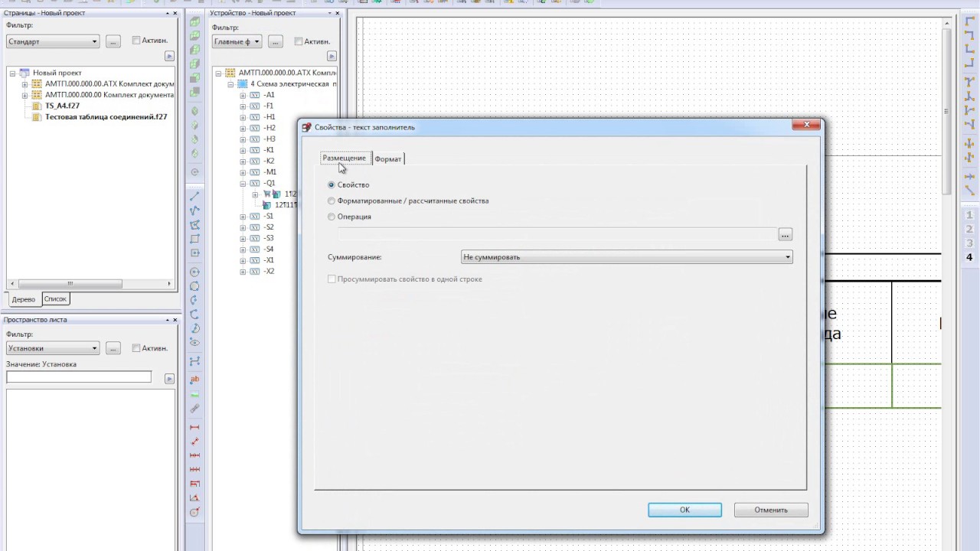Switch to the 'Дерево' tab
The image size is (980, 551).
point(24,299)
